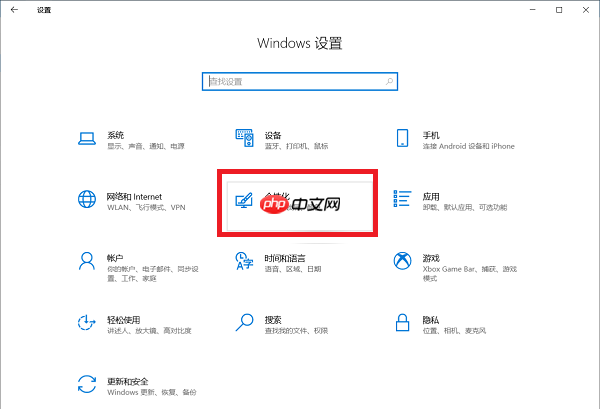Click the 'Windows 更新、恢复、备份' description

click(152, 392)
